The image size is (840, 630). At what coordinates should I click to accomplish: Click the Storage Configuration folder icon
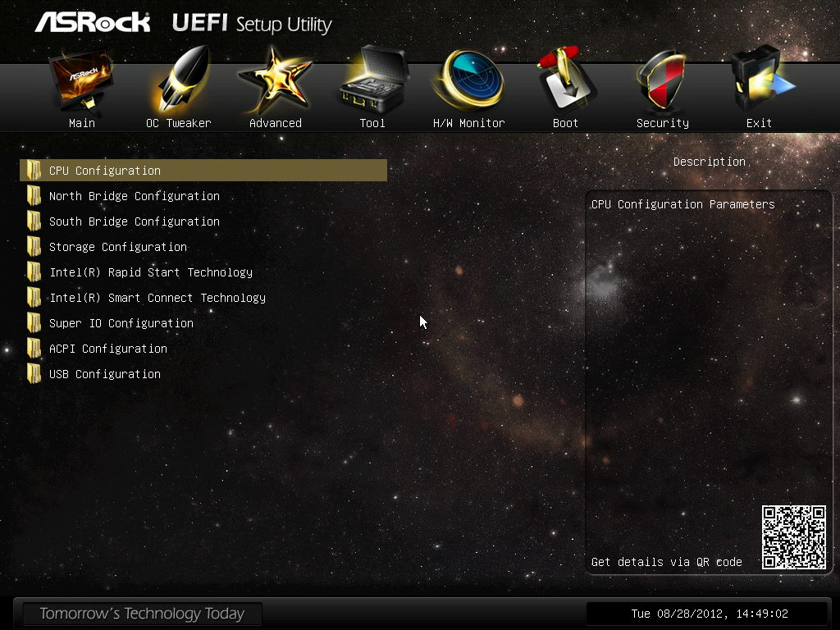(34, 247)
